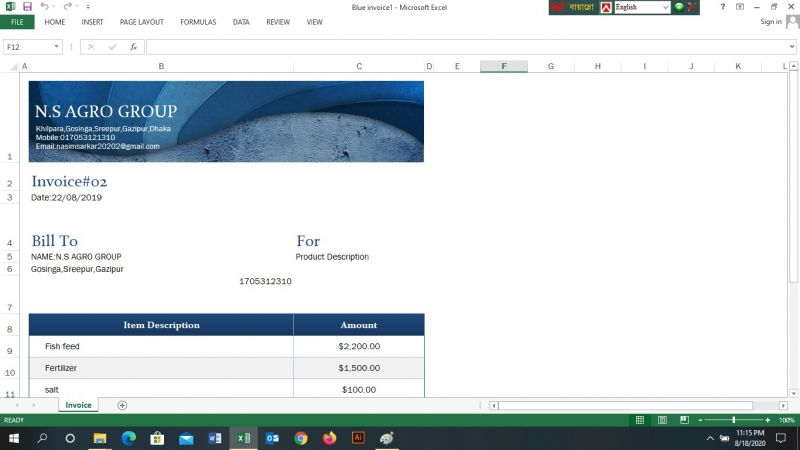
Task: Select the Invoice sheet tab
Action: click(78, 405)
